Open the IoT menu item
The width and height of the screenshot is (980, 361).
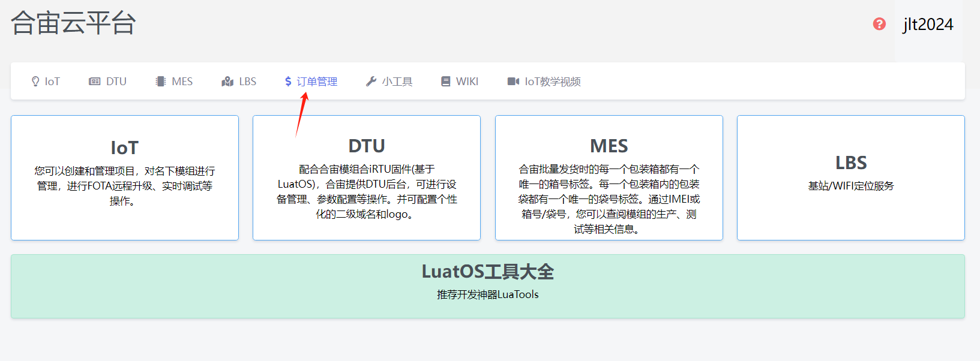coord(46,82)
